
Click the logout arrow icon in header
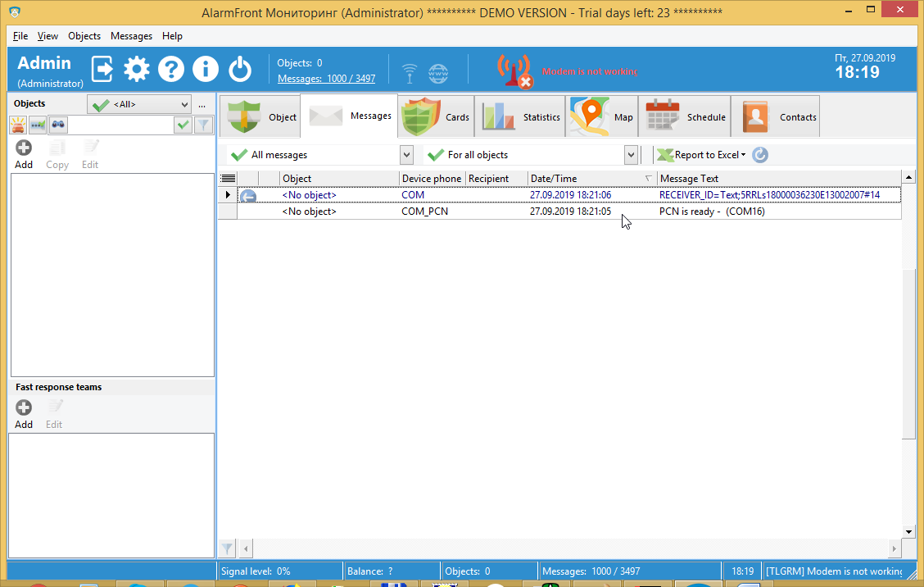tap(102, 69)
